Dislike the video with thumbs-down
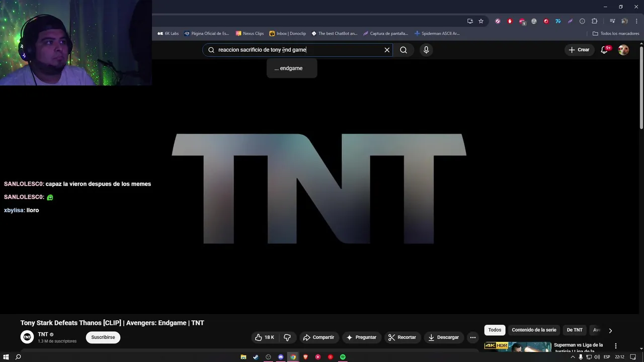The width and height of the screenshot is (644, 362). click(x=287, y=337)
